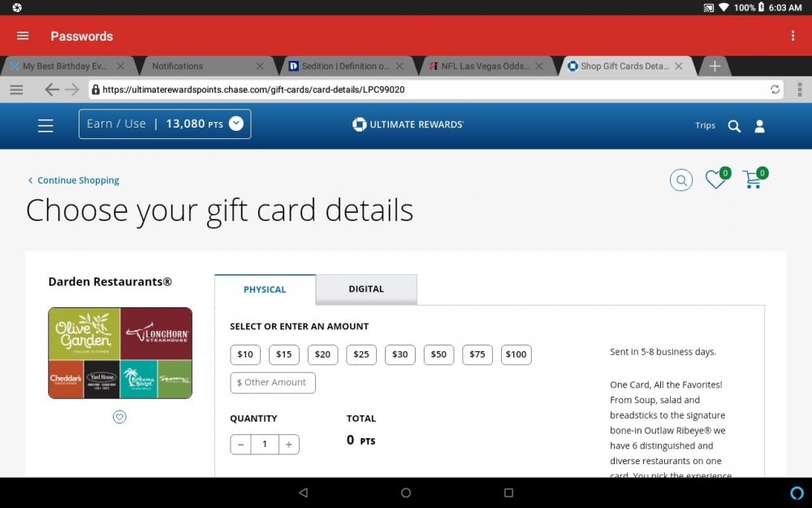The height and width of the screenshot is (508, 812).
Task: Open the Ultimate Rewards navigation menu
Action: [x=45, y=125]
